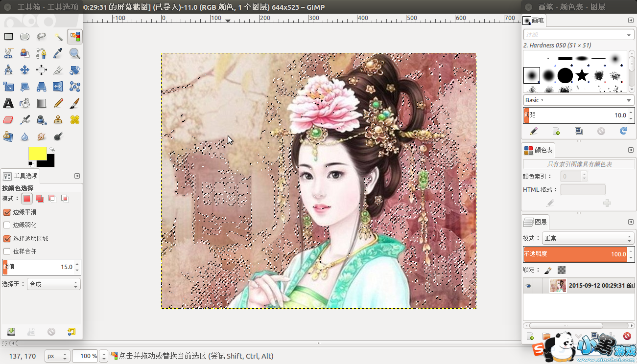The image size is (637, 364).
Task: Choose the subtract from selection mode
Action: click(52, 198)
